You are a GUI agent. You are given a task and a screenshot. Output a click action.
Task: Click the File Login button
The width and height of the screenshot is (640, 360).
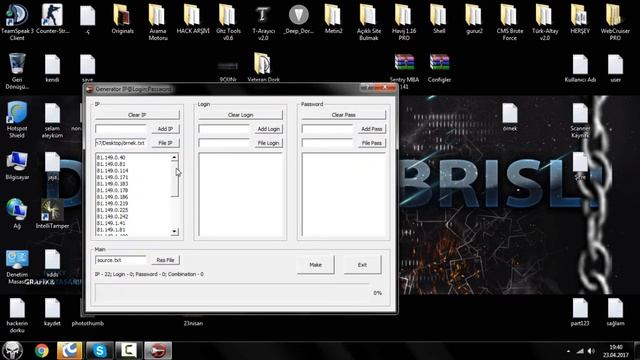click(269, 143)
